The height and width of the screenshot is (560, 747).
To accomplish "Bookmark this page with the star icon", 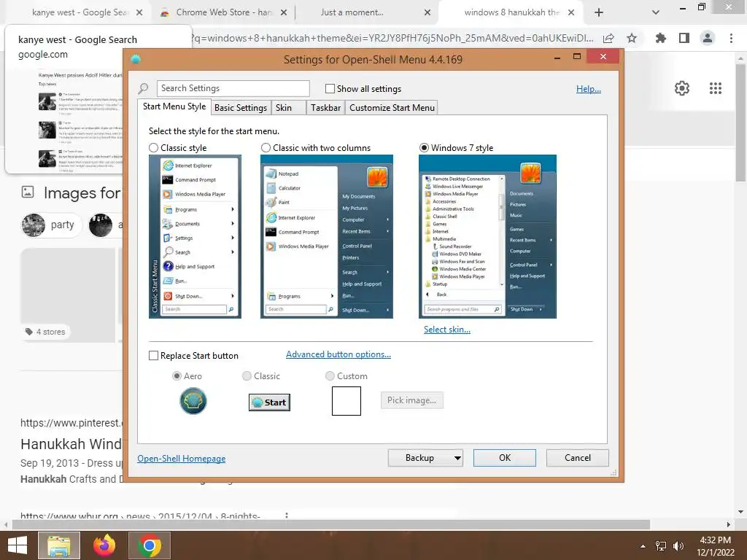I will (x=632, y=38).
